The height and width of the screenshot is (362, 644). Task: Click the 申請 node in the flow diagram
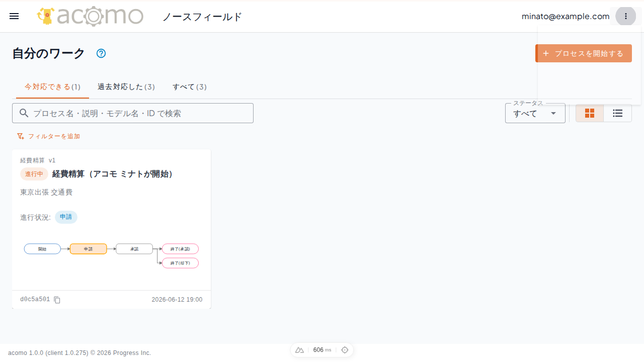click(x=88, y=249)
